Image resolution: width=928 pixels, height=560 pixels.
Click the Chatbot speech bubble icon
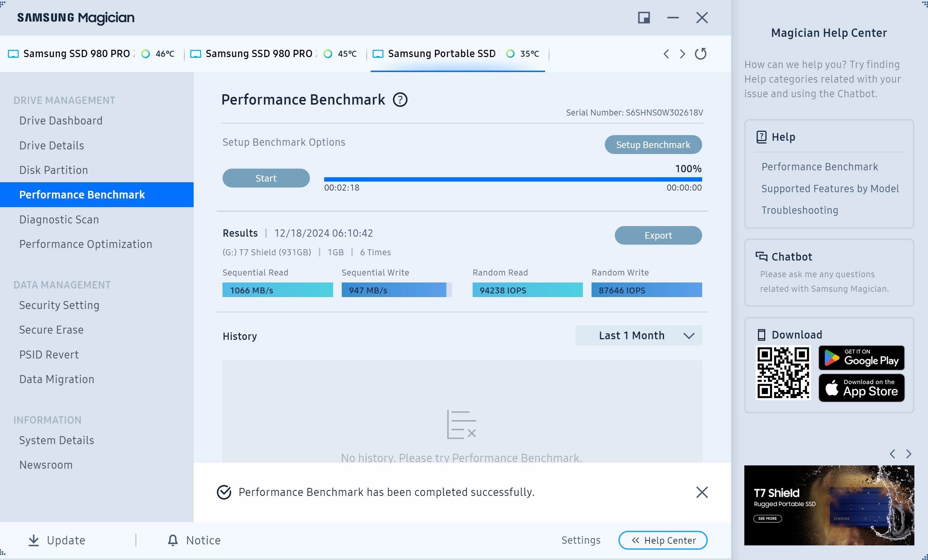click(x=761, y=257)
